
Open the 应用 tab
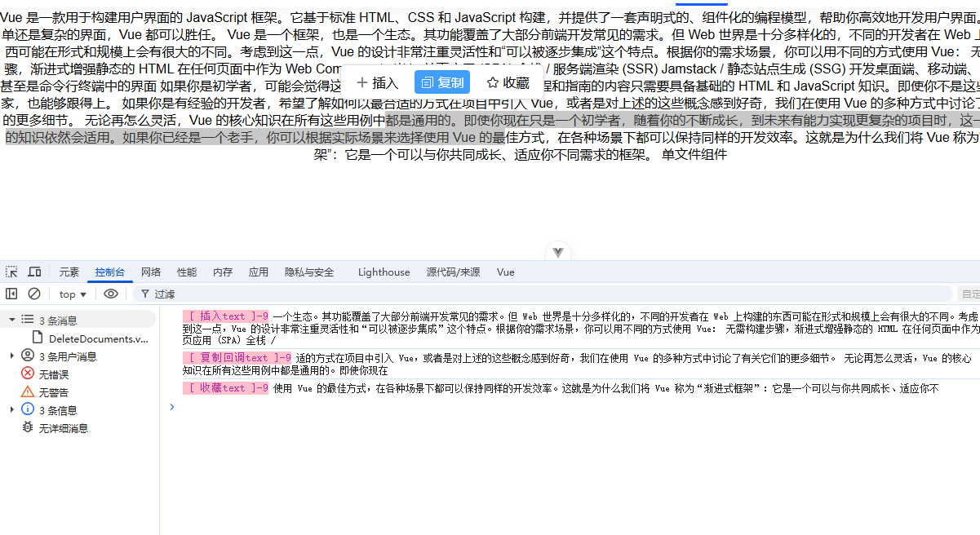pos(259,272)
